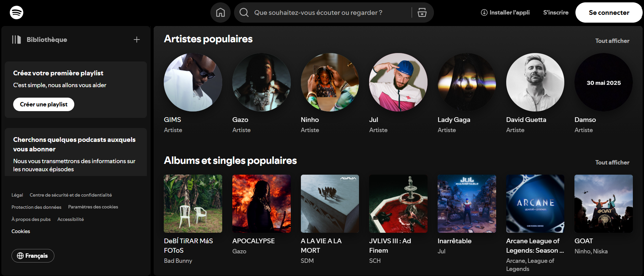Open the Lady Gaga artist photo
The image size is (644, 276).
[467, 82]
